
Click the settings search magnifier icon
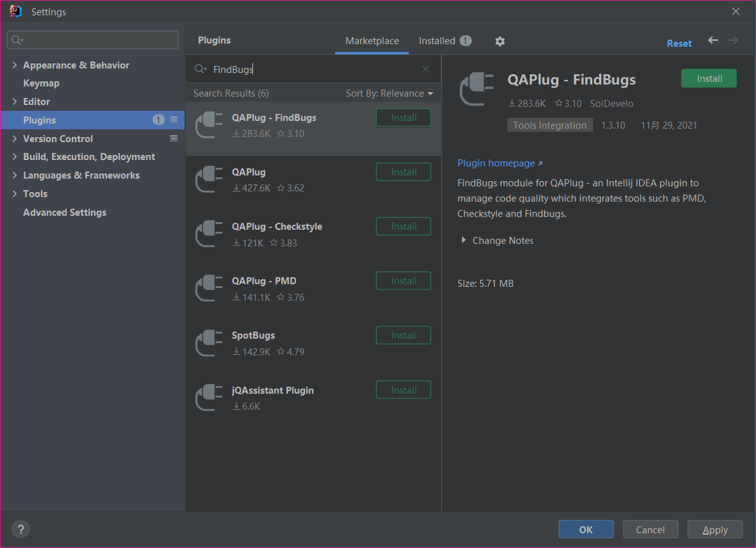(x=17, y=40)
